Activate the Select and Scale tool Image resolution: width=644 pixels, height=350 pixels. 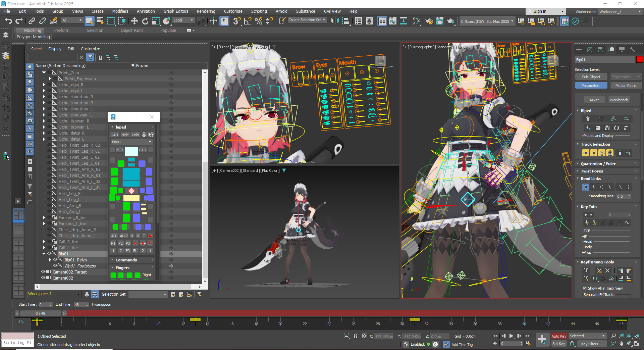[156, 21]
